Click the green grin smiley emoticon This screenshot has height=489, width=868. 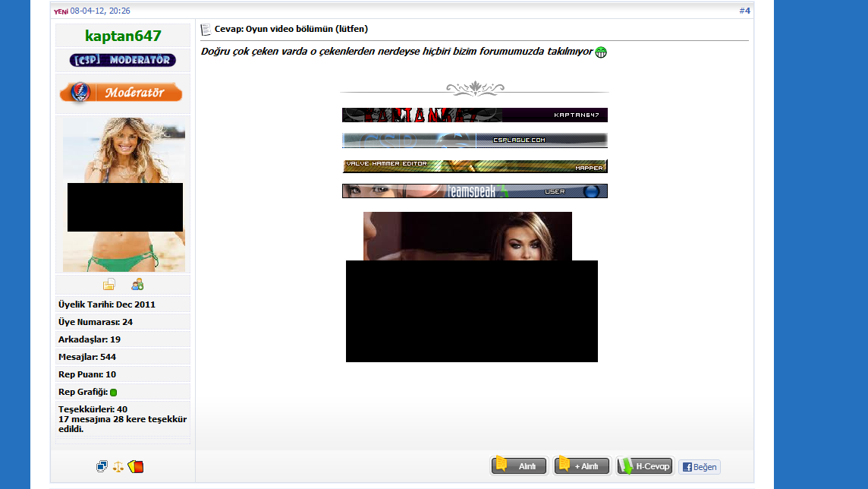point(601,52)
